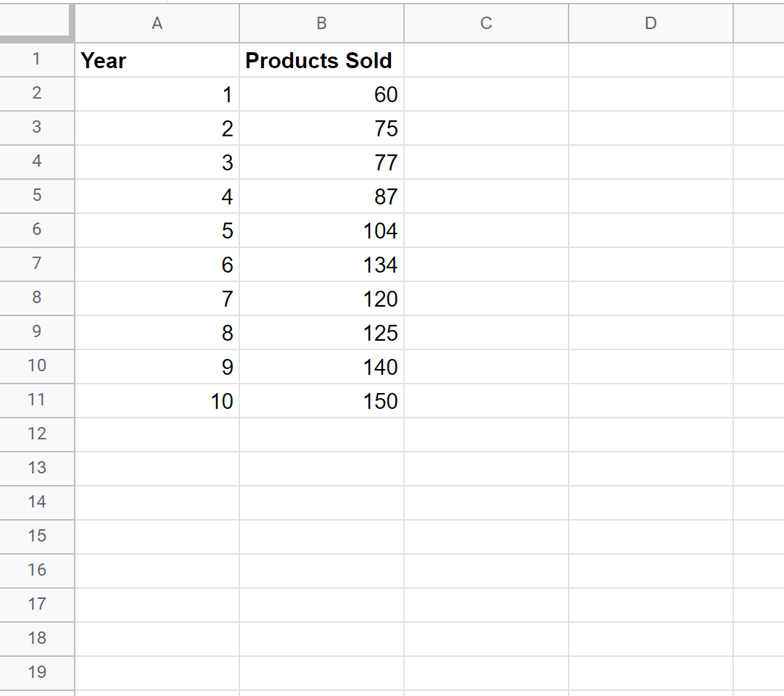Select column A header
Image resolution: width=784 pixels, height=696 pixels.
tap(157, 23)
